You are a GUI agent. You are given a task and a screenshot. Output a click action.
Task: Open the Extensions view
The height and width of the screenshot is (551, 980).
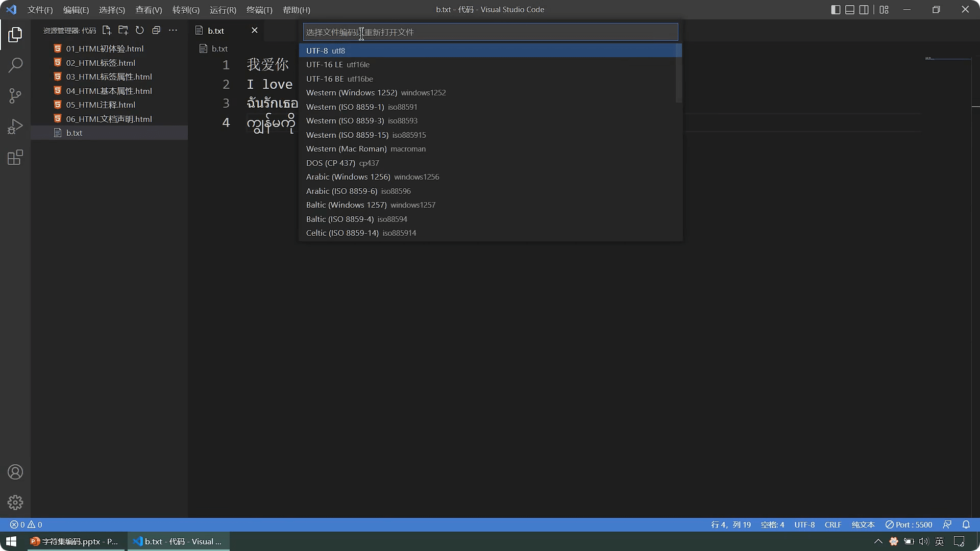15,157
